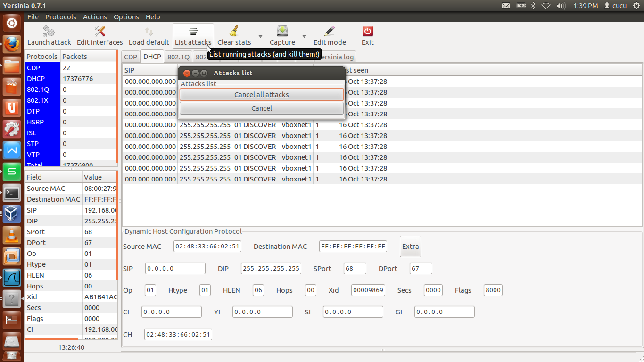Open the Yersinia log tab
This screenshot has height=362, width=644.
pos(337,57)
